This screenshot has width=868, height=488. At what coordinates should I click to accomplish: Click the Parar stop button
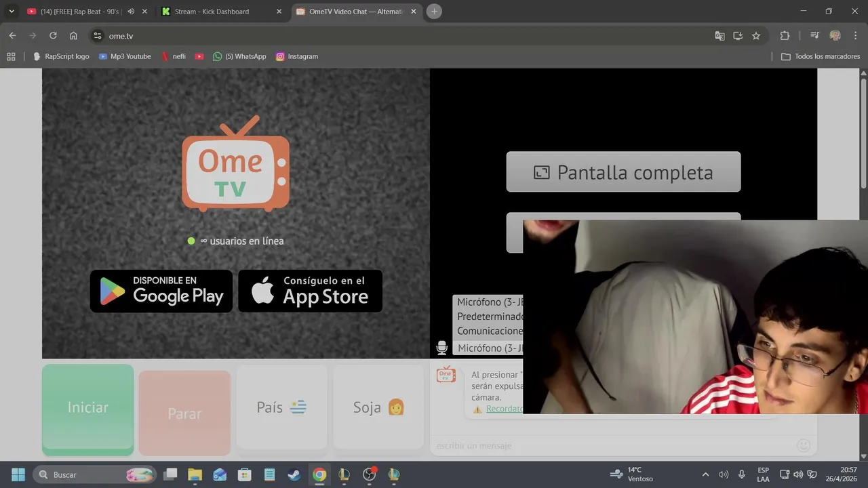(x=184, y=413)
